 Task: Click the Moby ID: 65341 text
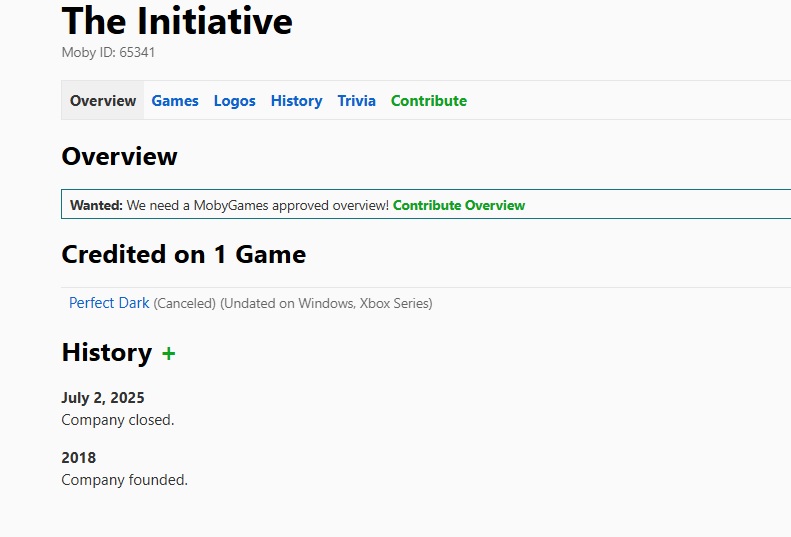coord(108,52)
